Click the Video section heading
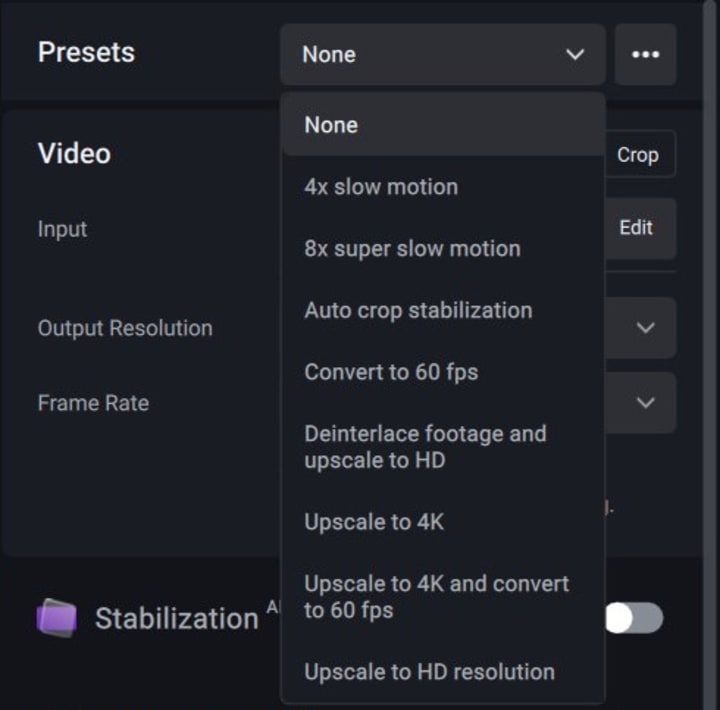 point(74,154)
